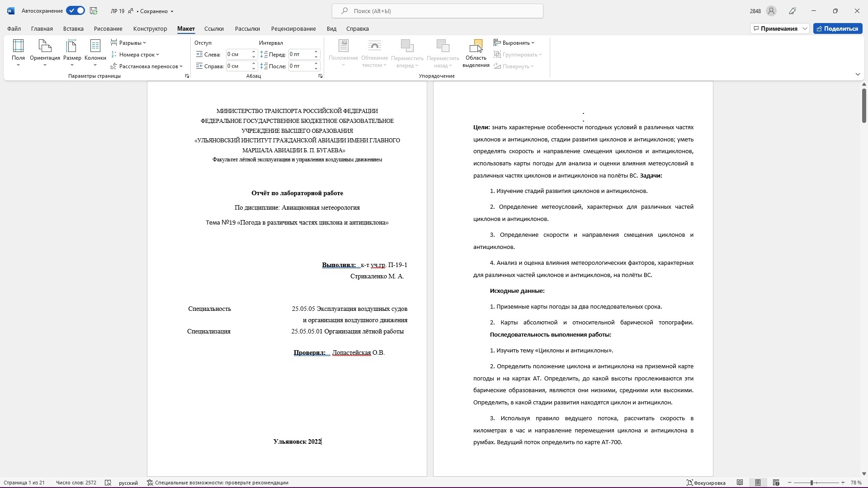The image size is (868, 488).
Task: Expand Расстановка переносов hyphenation options
Action: coord(146,66)
